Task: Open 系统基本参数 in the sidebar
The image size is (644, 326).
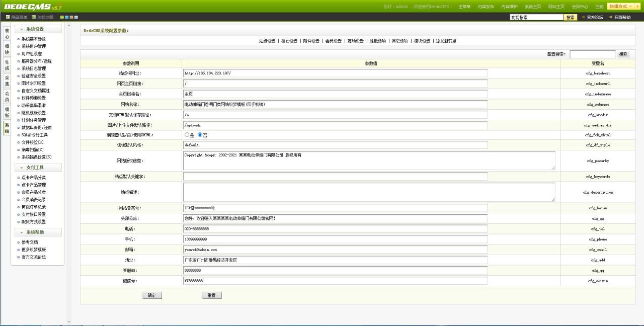Action: (34, 39)
